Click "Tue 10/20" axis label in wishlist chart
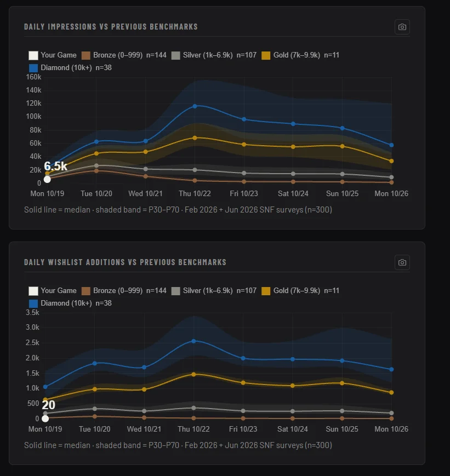 tap(95, 429)
